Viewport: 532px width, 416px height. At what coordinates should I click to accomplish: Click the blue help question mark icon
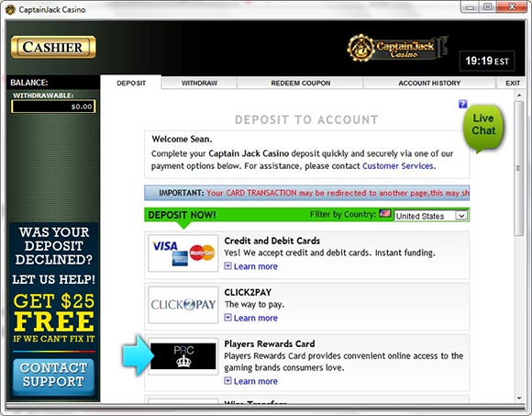(x=463, y=104)
